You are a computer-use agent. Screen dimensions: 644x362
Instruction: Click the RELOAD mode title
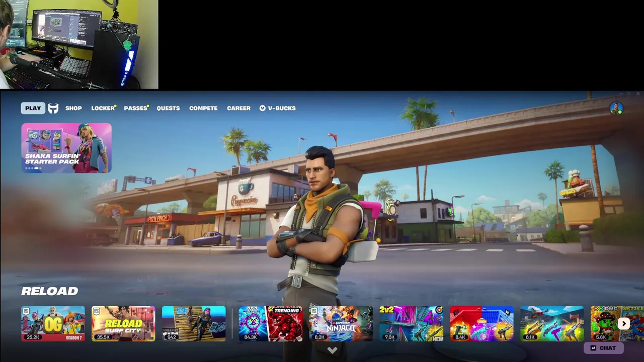click(50, 291)
